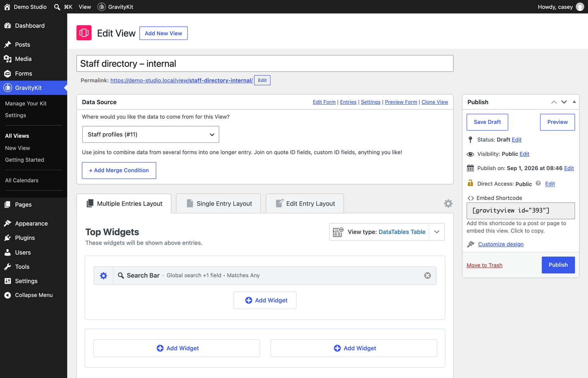Image resolution: width=588 pixels, height=378 pixels.
Task: Open Manage Your Kit submenu item
Action: (26, 104)
